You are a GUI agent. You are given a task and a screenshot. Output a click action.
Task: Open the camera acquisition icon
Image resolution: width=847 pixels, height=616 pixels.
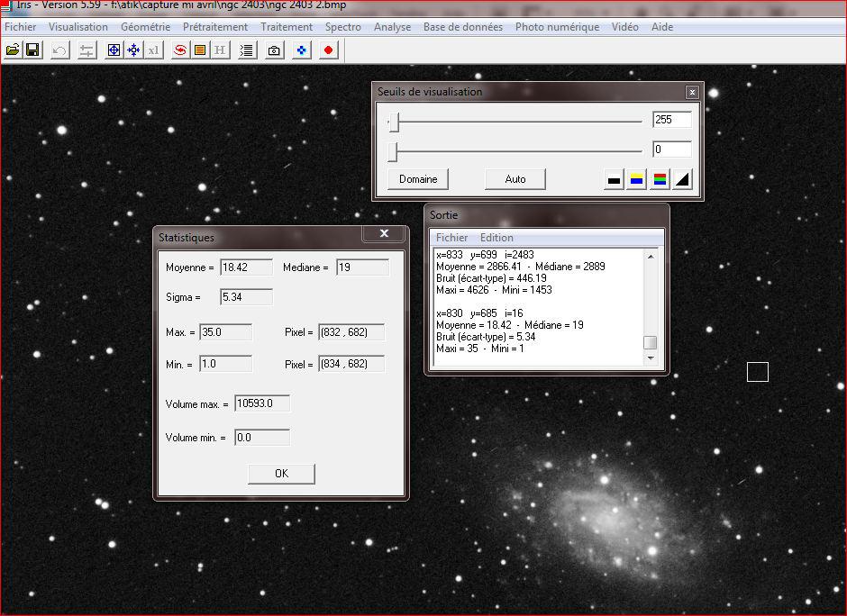[274, 50]
